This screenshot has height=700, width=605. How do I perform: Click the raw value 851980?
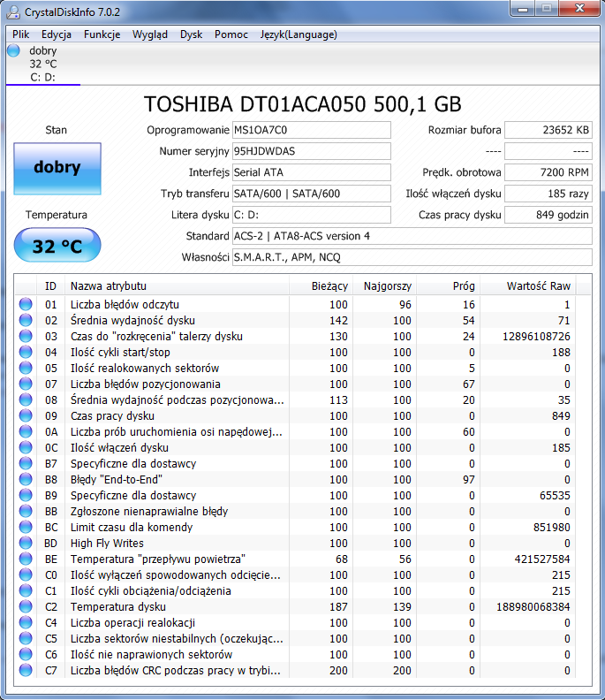click(x=552, y=528)
